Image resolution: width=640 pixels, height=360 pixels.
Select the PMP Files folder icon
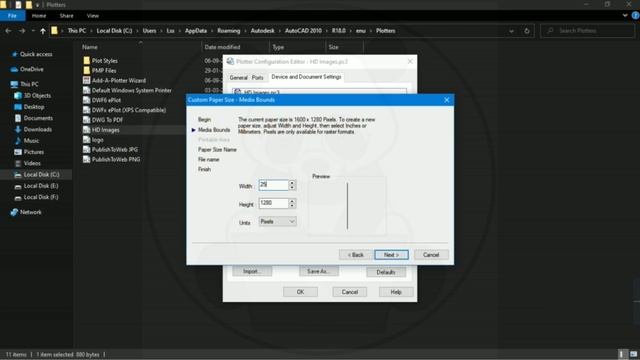coord(87,70)
